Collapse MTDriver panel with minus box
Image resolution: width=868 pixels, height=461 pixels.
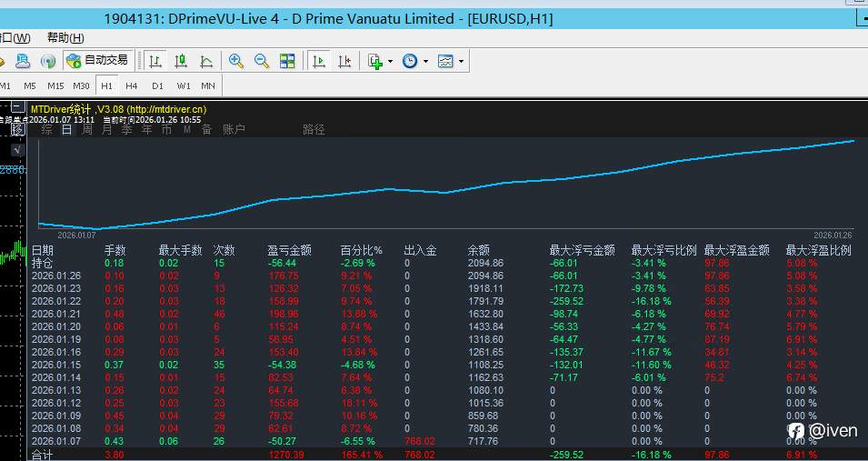tap(17, 105)
